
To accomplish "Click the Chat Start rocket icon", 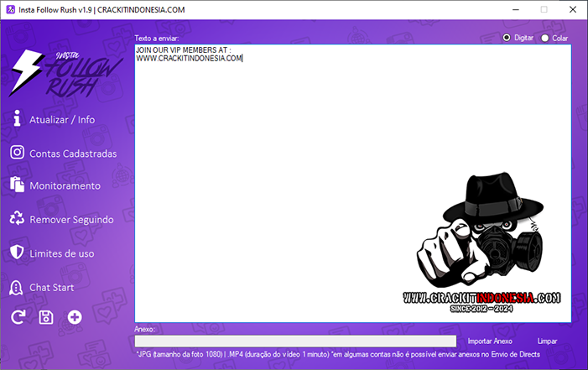I will tap(17, 287).
